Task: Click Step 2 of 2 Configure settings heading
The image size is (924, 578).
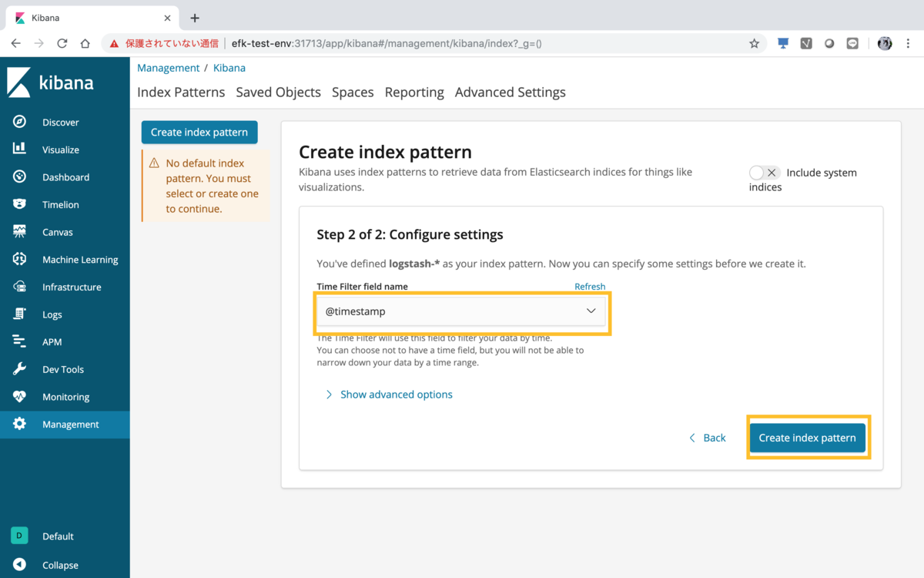Action: click(410, 234)
